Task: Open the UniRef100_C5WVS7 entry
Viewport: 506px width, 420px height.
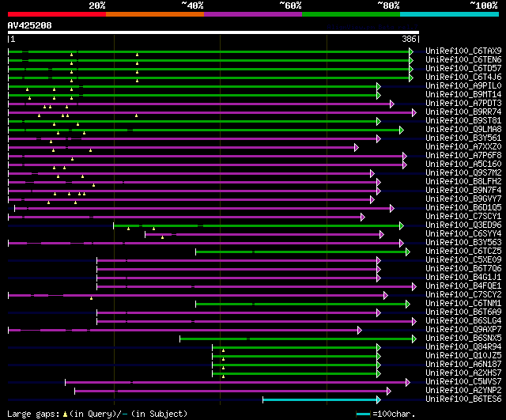Action: tap(463, 382)
